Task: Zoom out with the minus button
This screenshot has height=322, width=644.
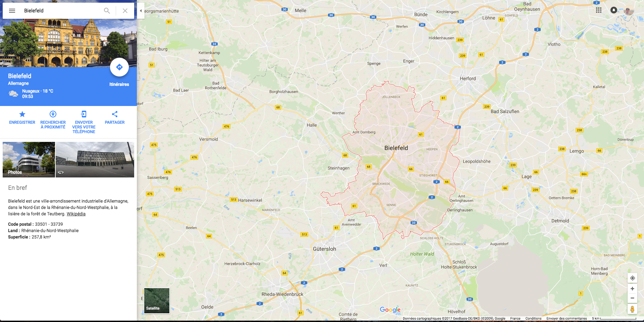Action: 633,298
